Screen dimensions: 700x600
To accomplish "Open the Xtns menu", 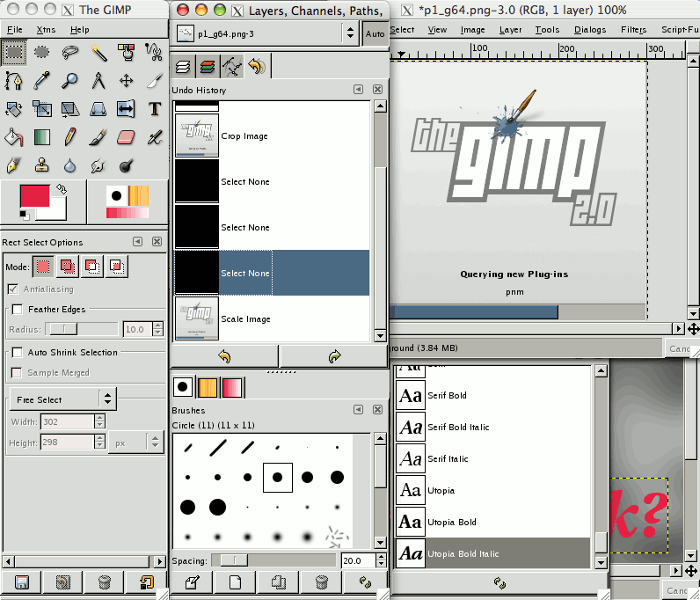I will [46, 30].
